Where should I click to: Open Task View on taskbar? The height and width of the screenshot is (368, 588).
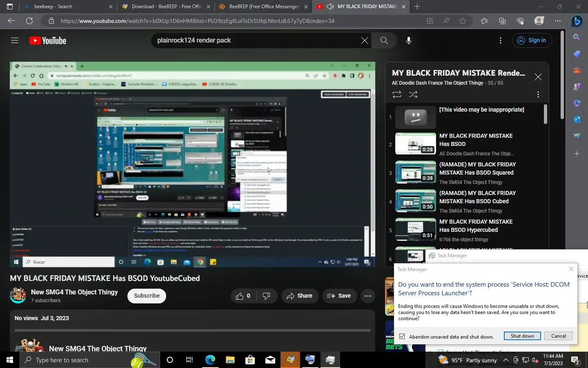point(189,360)
